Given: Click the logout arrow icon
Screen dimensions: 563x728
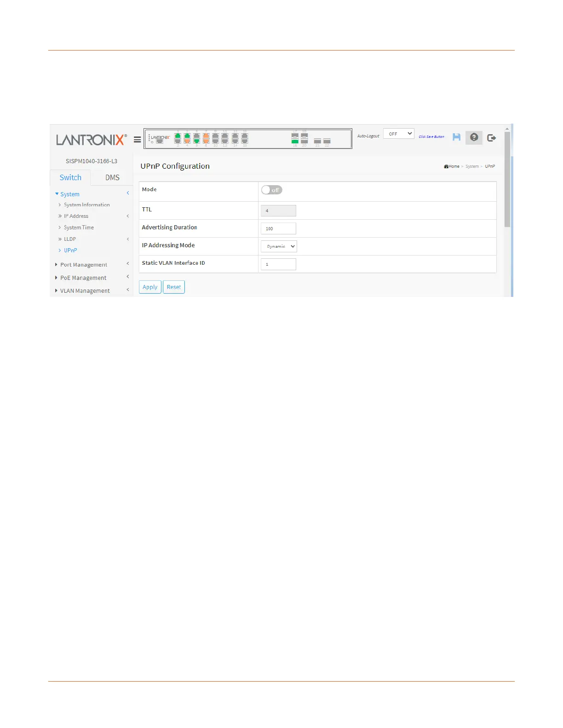Looking at the screenshot, I should (492, 137).
